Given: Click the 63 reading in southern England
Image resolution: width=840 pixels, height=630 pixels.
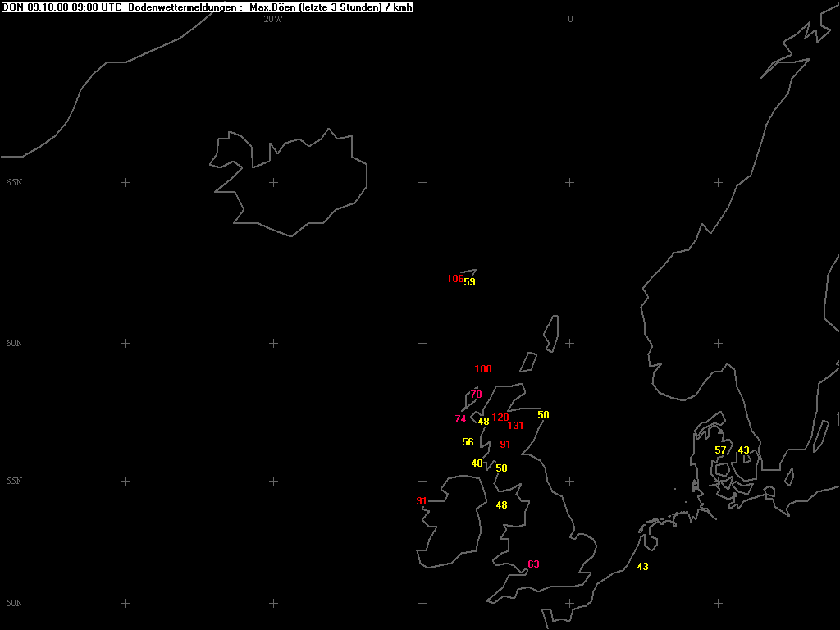Looking at the screenshot, I should tap(533, 564).
